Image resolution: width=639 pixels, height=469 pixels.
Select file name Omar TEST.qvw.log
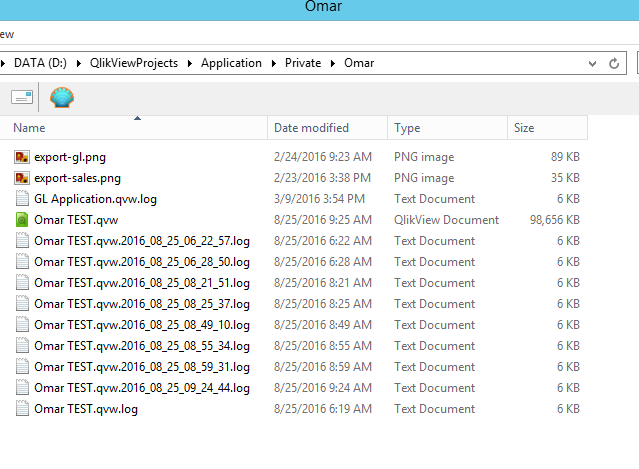86,409
